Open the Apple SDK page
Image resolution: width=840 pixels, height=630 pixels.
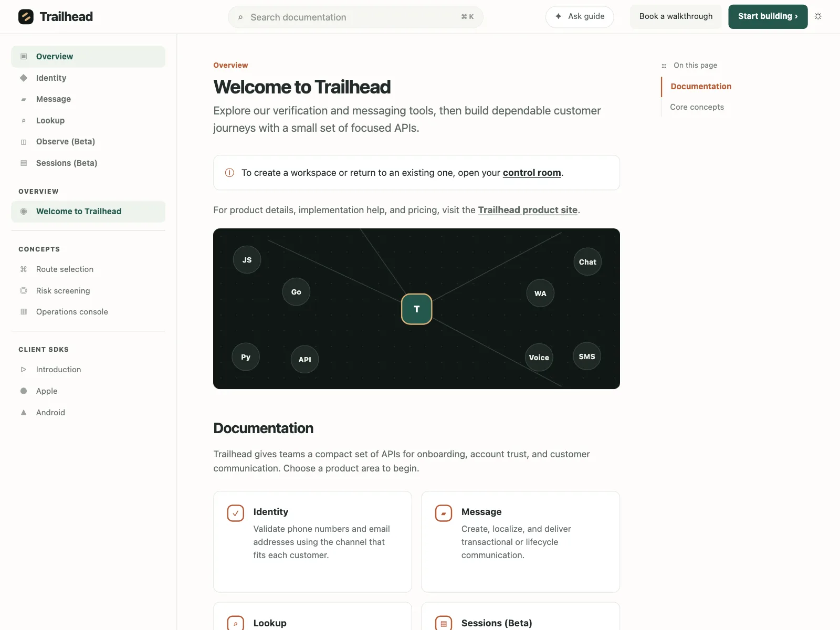[x=88, y=391]
